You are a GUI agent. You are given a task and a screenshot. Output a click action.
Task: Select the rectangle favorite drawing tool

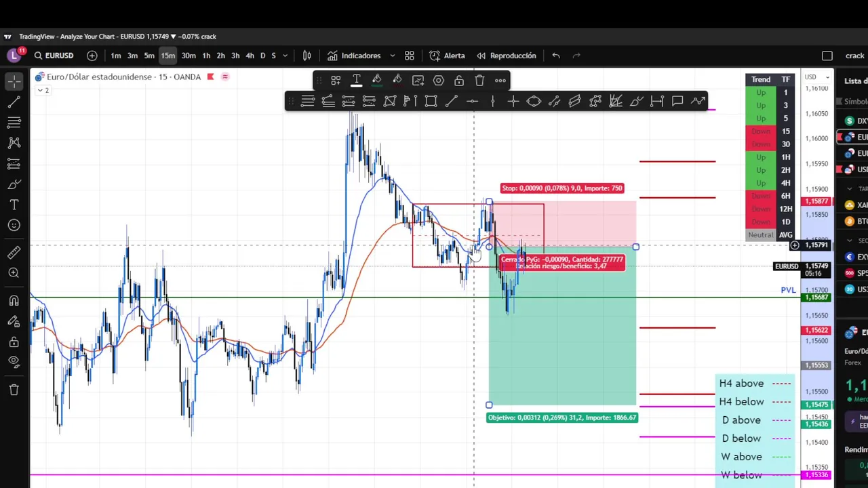pyautogui.click(x=431, y=102)
